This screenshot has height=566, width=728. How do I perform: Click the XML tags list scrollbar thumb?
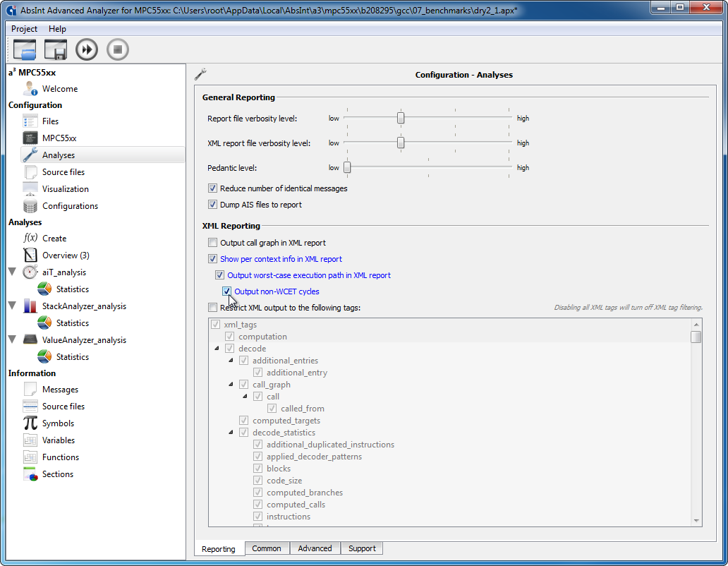(x=696, y=337)
